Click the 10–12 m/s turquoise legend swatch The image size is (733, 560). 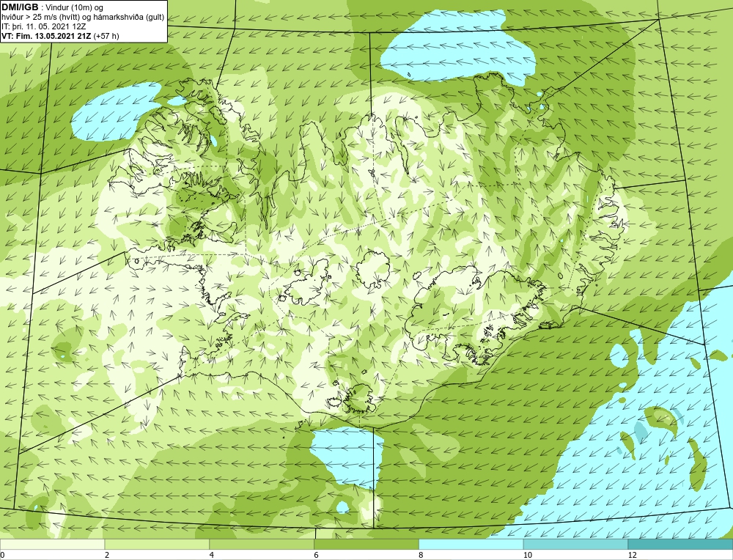point(576,545)
